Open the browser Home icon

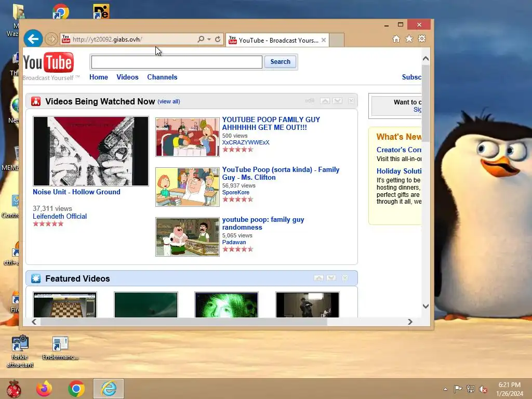pos(396,39)
